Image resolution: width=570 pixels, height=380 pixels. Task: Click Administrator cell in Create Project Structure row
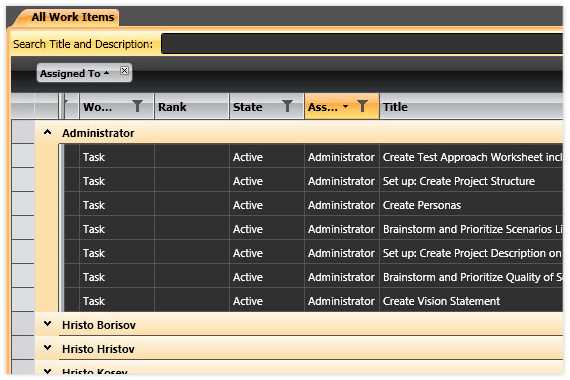tap(342, 181)
